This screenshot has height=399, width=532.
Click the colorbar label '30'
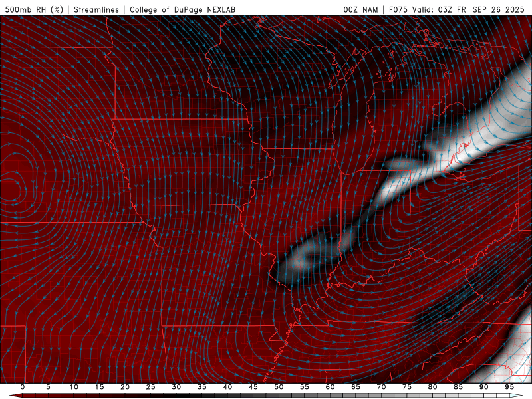(176, 387)
